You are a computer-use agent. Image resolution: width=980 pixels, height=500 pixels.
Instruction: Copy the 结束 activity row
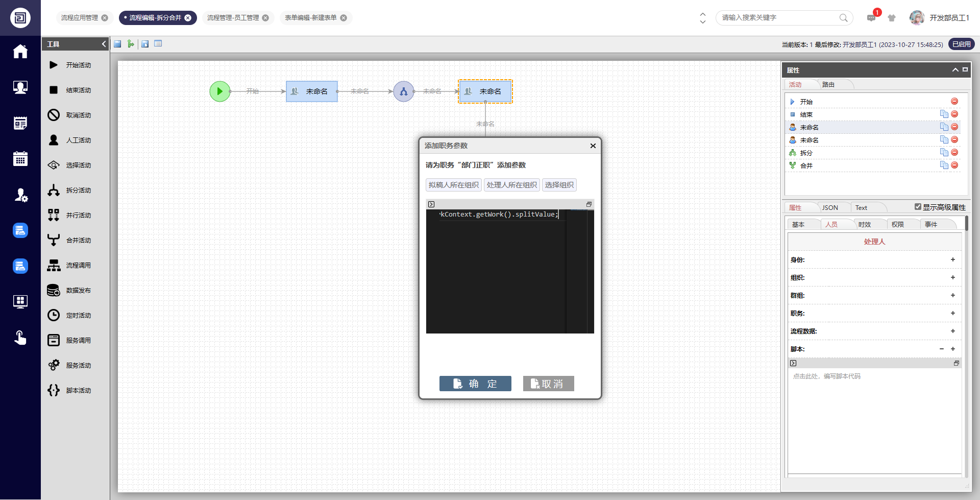944,114
